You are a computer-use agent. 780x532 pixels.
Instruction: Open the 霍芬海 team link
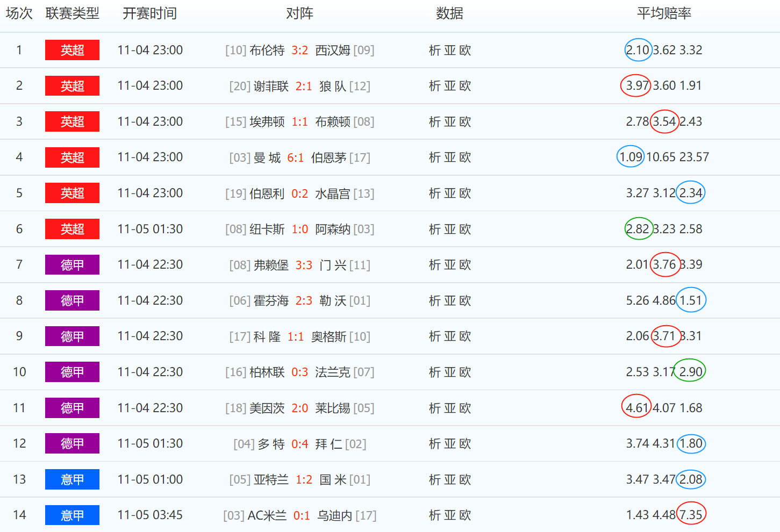point(271,301)
